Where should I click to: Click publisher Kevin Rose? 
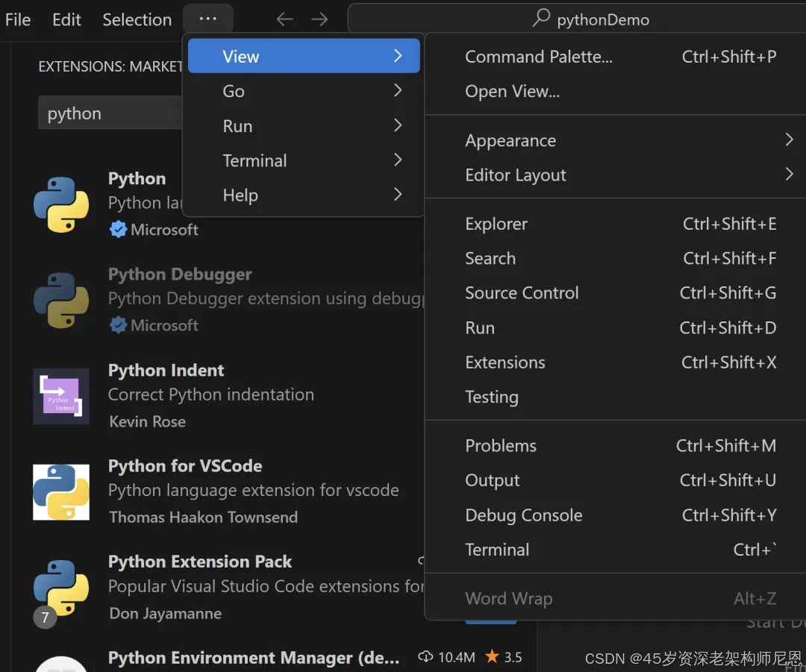click(148, 421)
